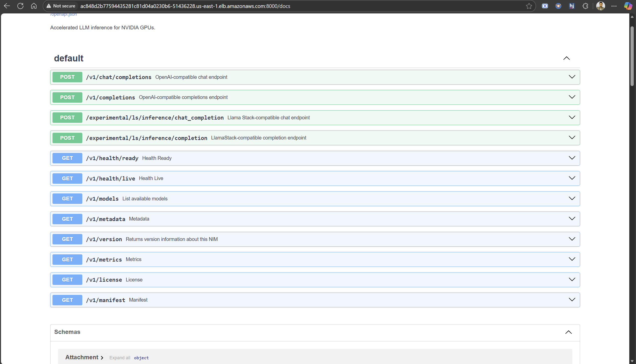The image size is (636, 364).
Task: Open the openapi.json link
Action: tap(63, 14)
